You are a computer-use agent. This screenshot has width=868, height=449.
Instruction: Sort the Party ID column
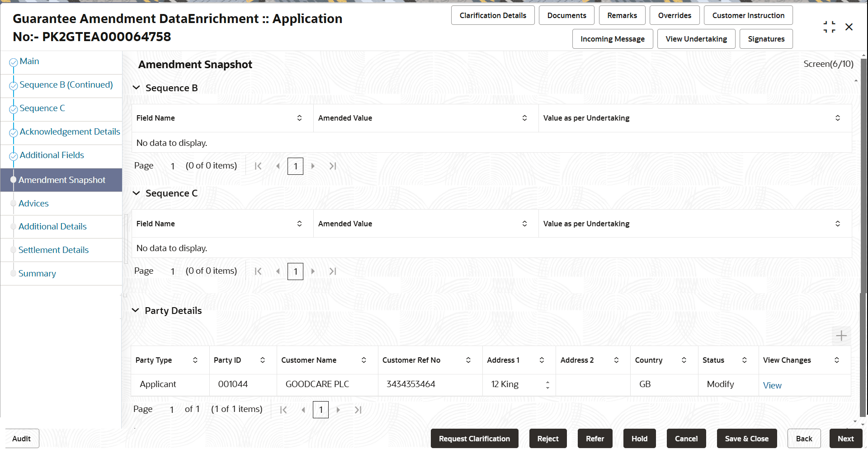[x=262, y=360]
